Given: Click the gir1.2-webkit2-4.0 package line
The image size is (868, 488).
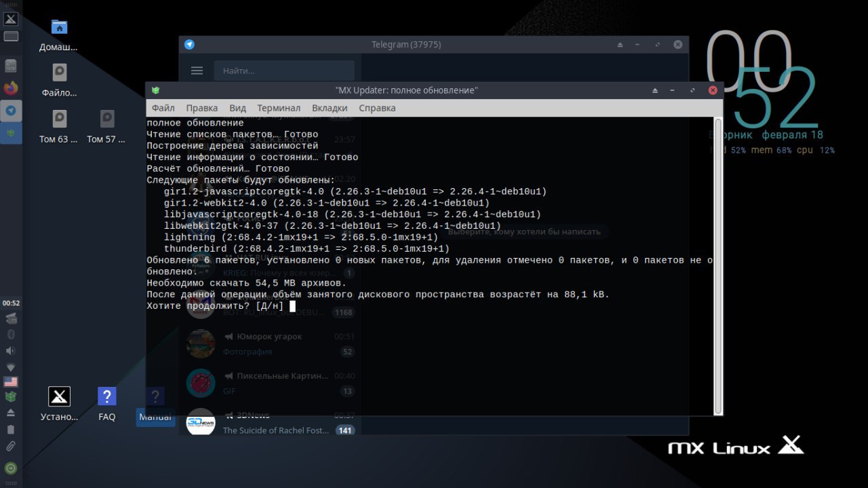Looking at the screenshot, I should [327, 203].
